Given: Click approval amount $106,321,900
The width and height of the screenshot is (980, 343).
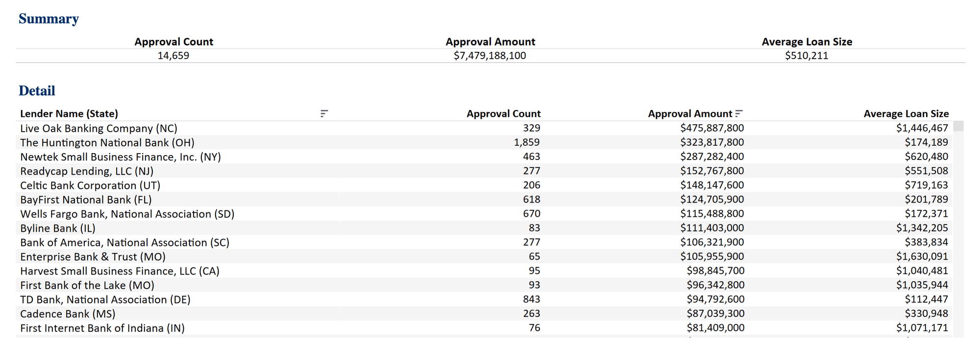Looking at the screenshot, I should coord(712,242).
